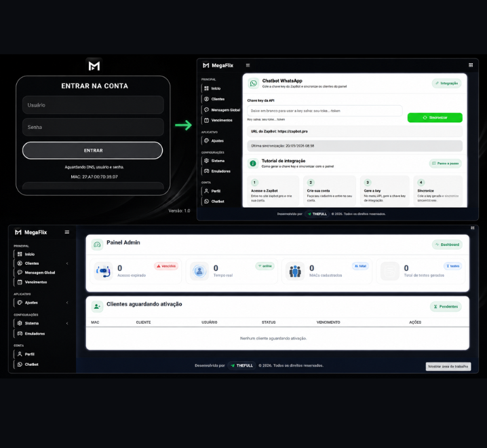Viewport: 487px width, 448px height.
Task: Click Emuladores icon in Chatbot panel sidebar
Action: click(207, 171)
